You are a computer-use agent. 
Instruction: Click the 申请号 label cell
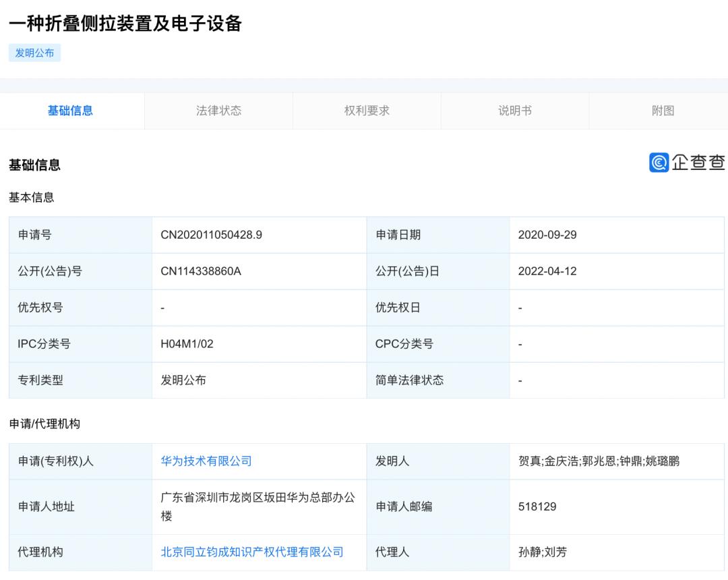pyautogui.click(x=80, y=235)
